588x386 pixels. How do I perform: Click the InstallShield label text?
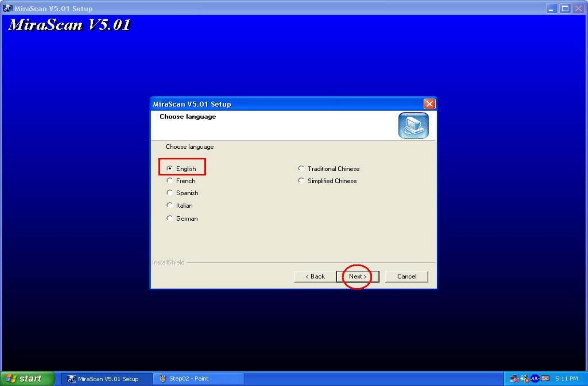(168, 262)
